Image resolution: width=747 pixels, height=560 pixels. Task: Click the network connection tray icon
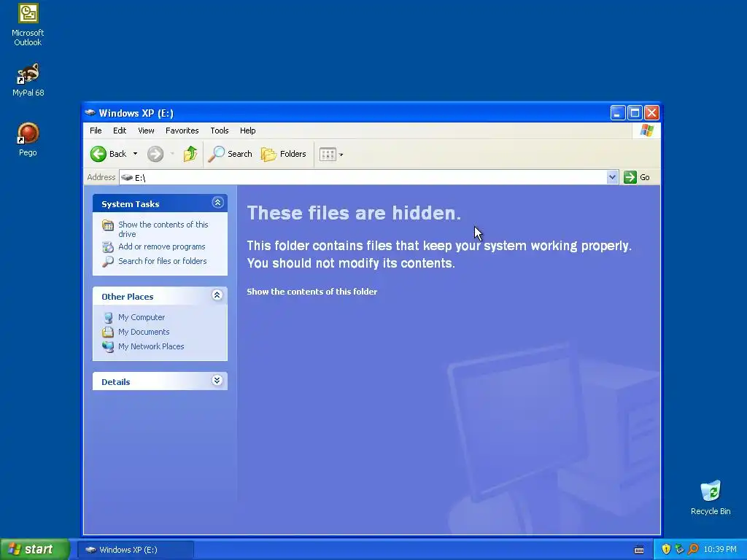click(x=679, y=550)
